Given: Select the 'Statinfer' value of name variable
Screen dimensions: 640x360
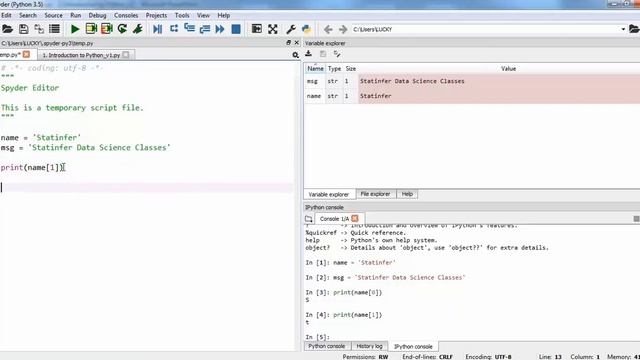Looking at the screenshot, I should pos(376,96).
